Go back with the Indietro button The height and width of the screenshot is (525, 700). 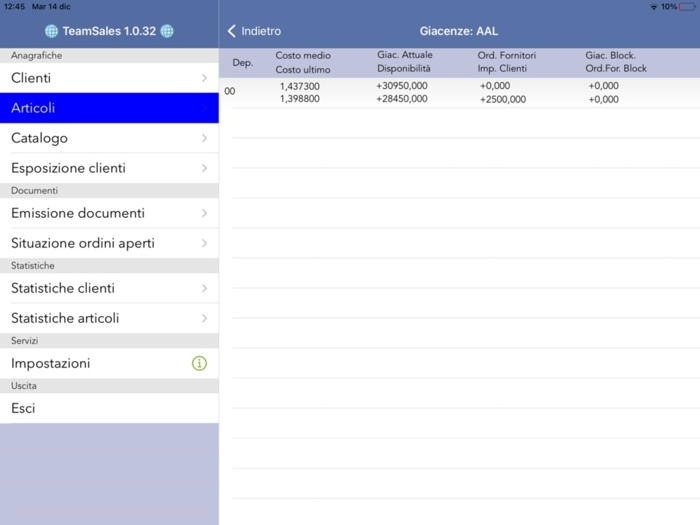click(254, 31)
